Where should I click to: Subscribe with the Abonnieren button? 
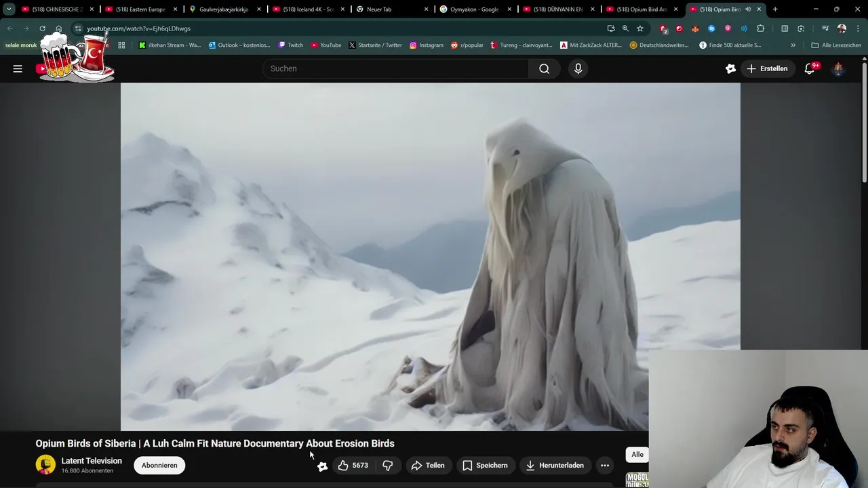[159, 466]
